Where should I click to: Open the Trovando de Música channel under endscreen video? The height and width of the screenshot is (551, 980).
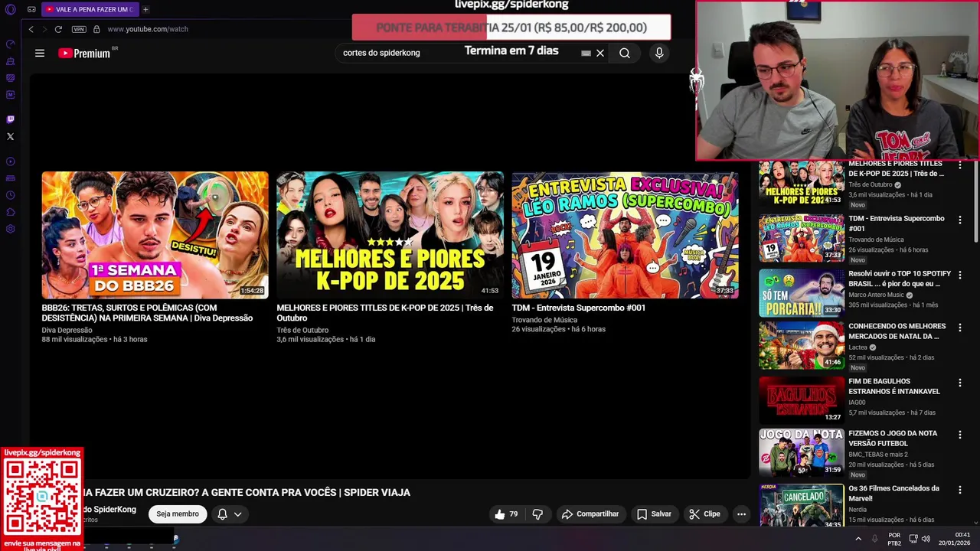pos(544,320)
